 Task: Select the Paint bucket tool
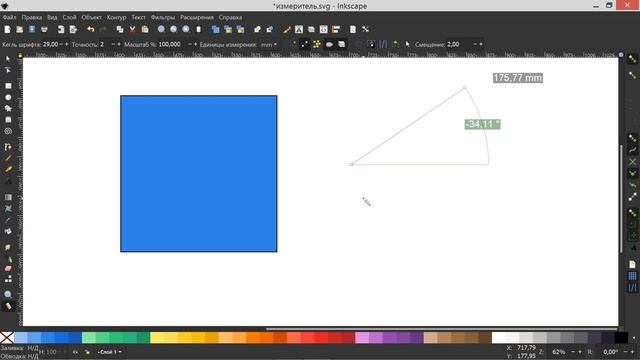8,231
